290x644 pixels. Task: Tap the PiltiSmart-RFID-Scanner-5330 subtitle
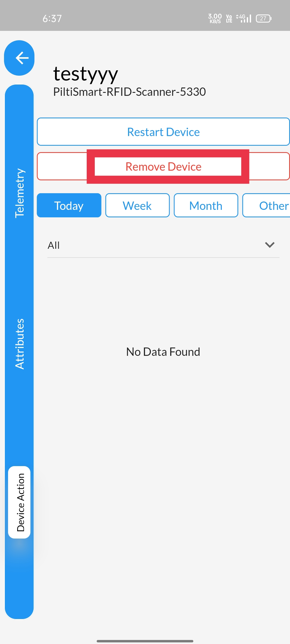click(x=129, y=92)
